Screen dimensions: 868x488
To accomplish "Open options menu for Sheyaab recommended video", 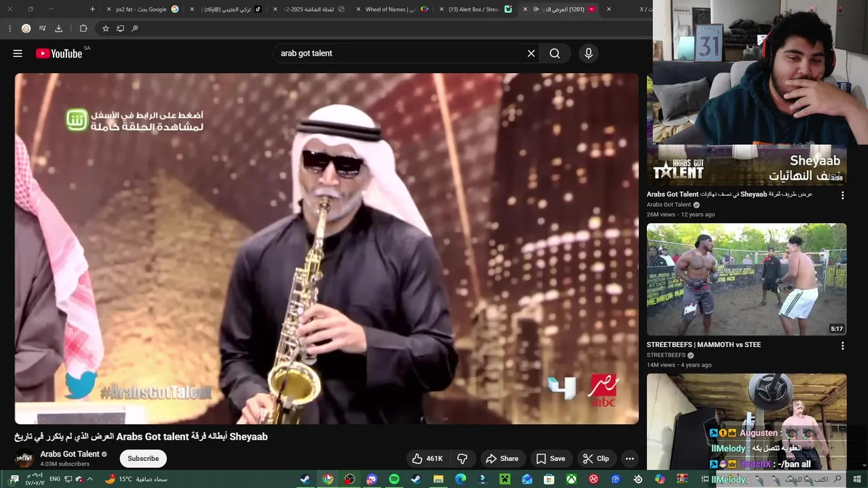I will click(842, 195).
